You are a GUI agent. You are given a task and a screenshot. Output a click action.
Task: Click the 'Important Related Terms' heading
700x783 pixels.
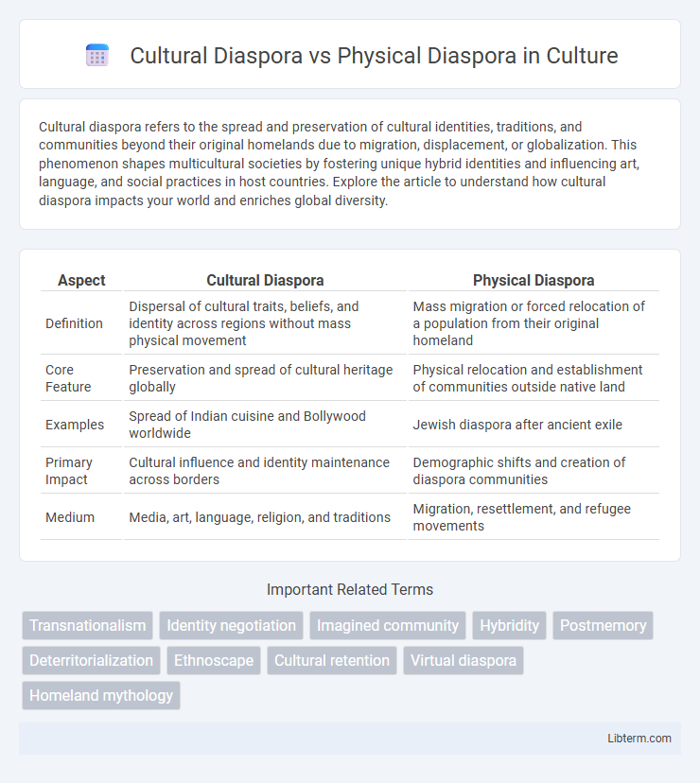[350, 589]
